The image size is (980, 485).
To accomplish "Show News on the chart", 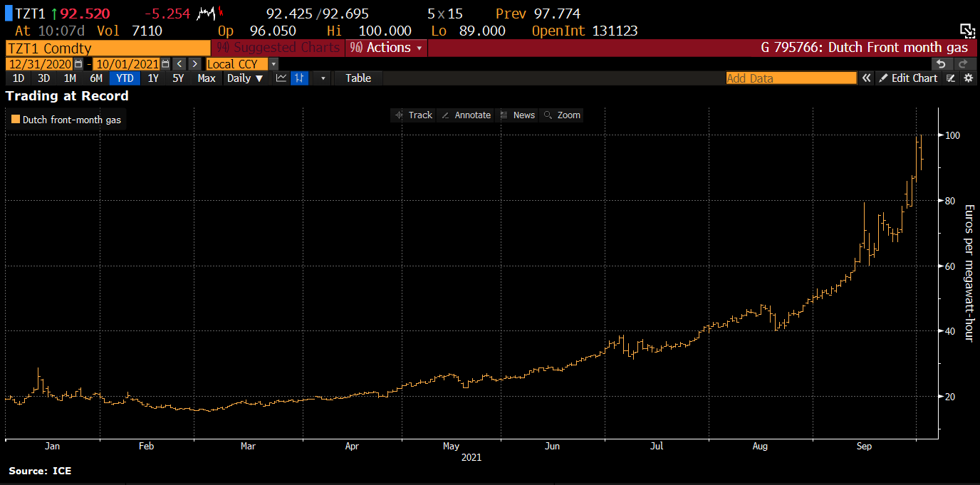I will pyautogui.click(x=518, y=115).
